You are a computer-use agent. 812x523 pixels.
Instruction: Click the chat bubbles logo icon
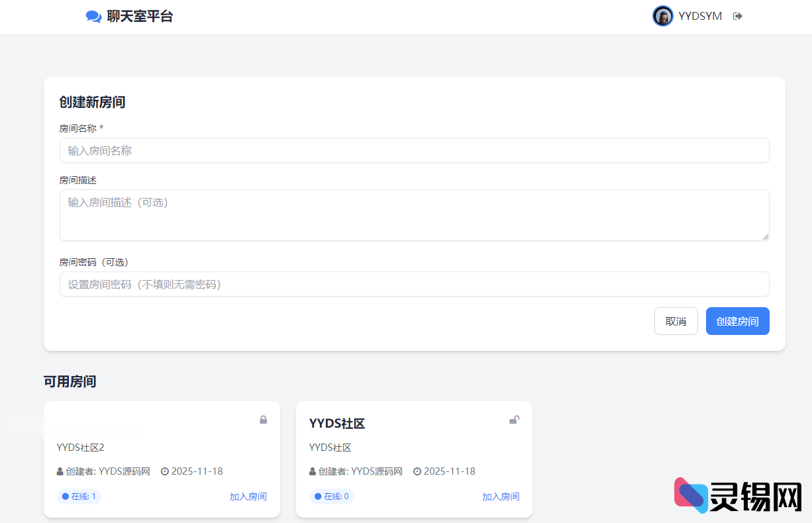[93, 17]
